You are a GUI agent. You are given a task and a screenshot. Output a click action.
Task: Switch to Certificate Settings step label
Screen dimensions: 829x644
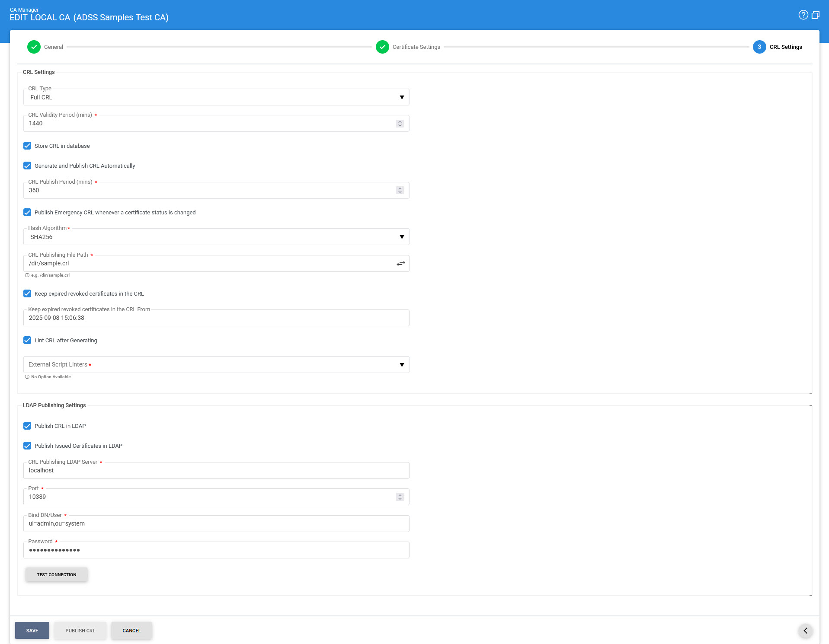416,47
